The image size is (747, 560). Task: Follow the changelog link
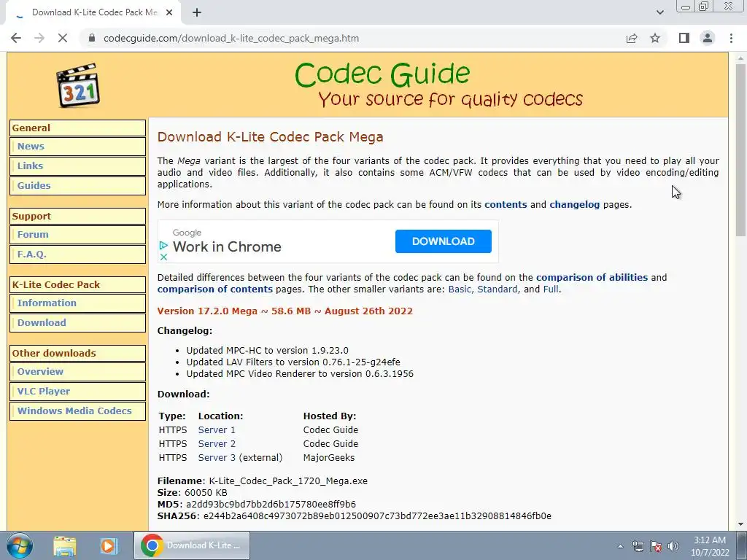[x=575, y=205]
